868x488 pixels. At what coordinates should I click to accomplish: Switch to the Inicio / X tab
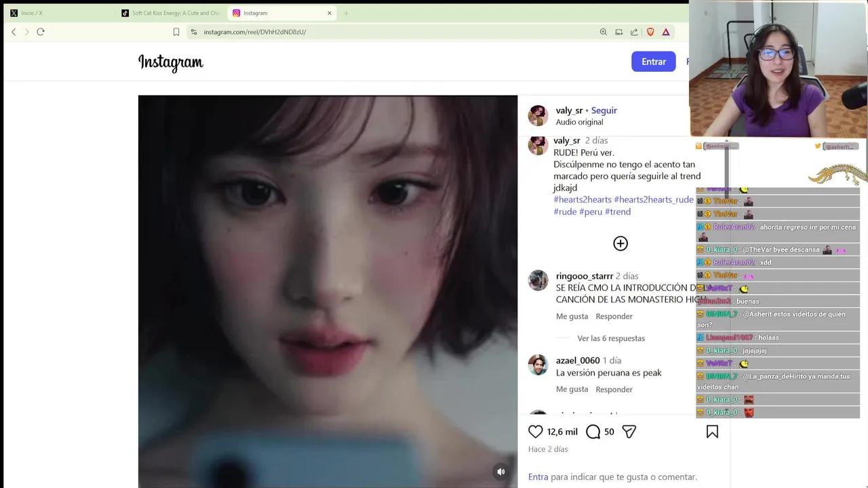[x=59, y=13]
